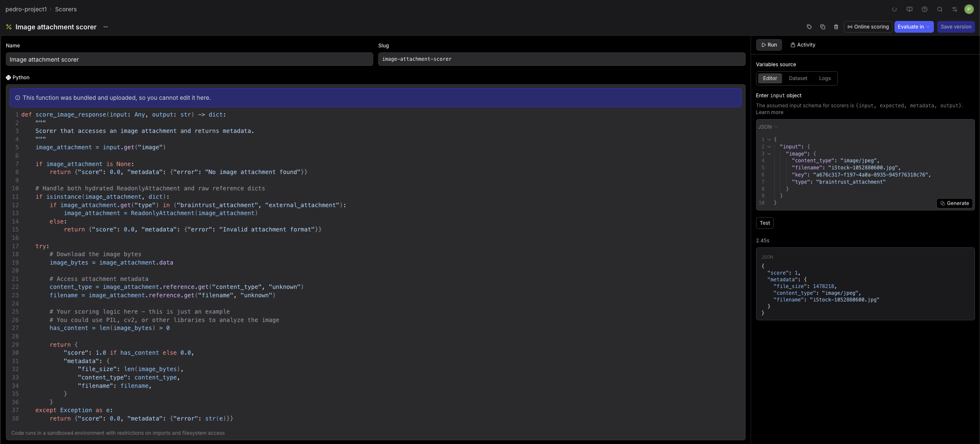Delete the scorer using the trash icon

pos(836,27)
